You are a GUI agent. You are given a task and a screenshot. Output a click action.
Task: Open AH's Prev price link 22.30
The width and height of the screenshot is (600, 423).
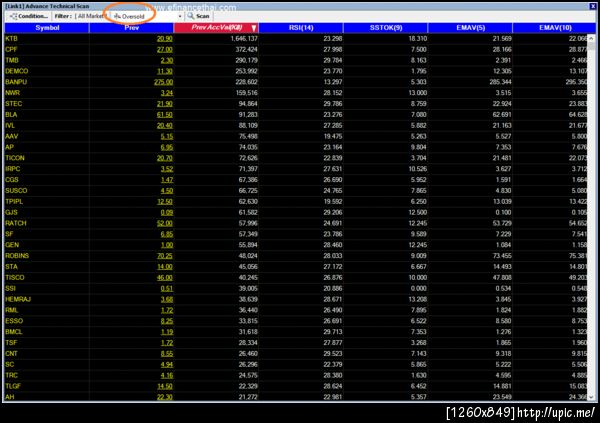165,397
